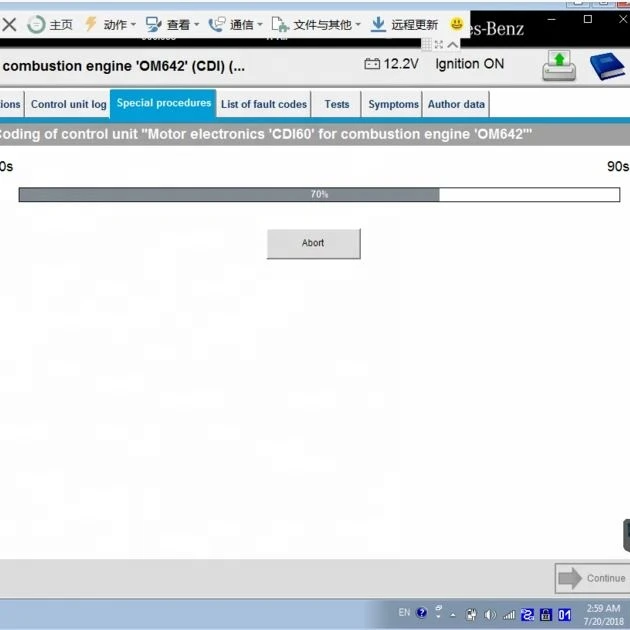Show hidden tray icons with the up arrow
Screen dimensions: 630x630
[453, 615]
